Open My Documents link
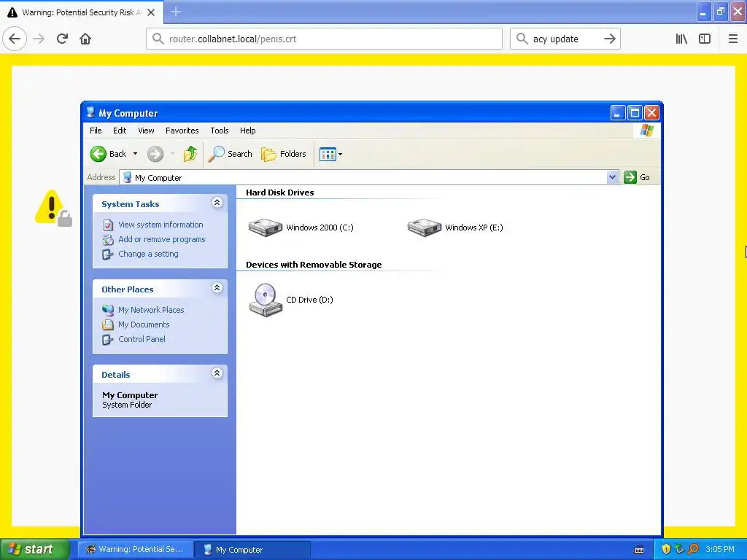Image resolution: width=747 pixels, height=560 pixels. point(144,324)
